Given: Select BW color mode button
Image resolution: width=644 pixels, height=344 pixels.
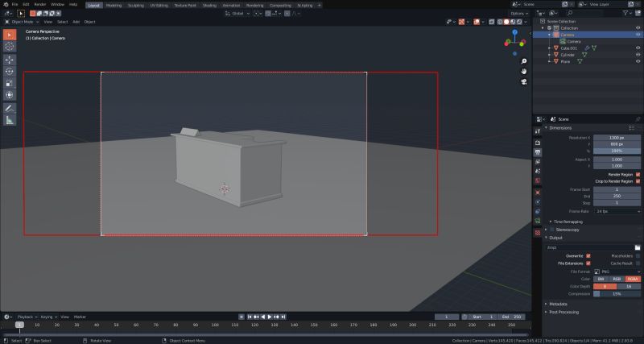Looking at the screenshot, I should click(601, 279).
